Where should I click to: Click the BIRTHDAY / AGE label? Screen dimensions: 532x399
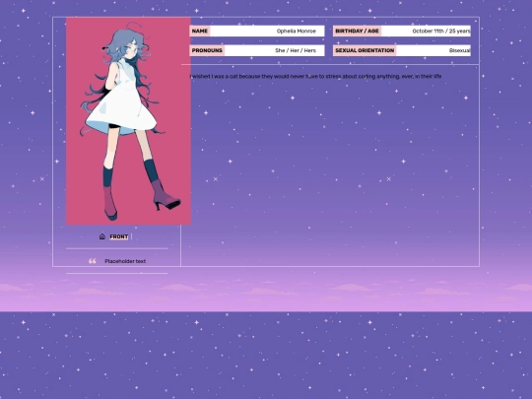click(x=357, y=31)
